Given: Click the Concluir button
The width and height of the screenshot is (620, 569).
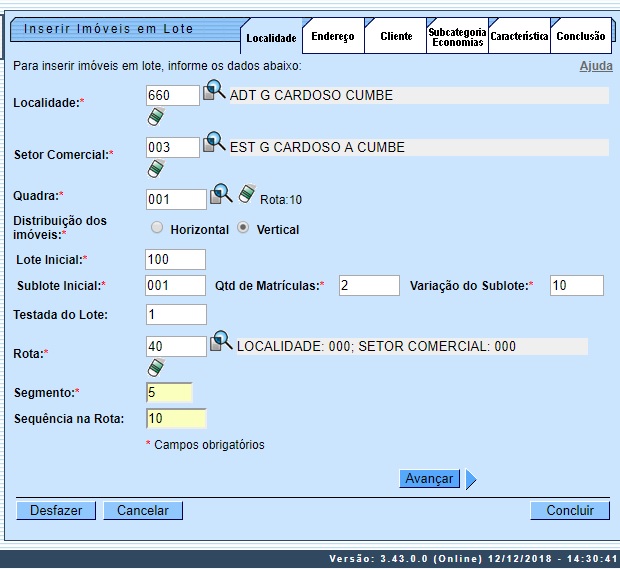Looking at the screenshot, I should tap(570, 511).
